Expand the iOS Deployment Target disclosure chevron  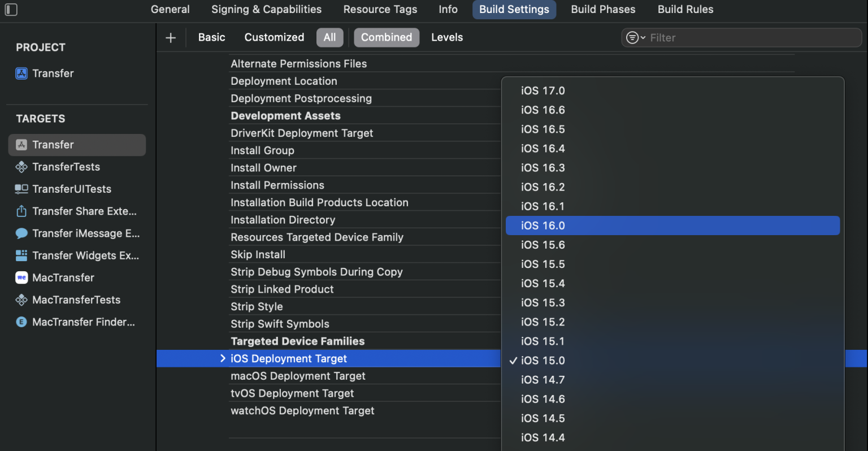tap(223, 358)
